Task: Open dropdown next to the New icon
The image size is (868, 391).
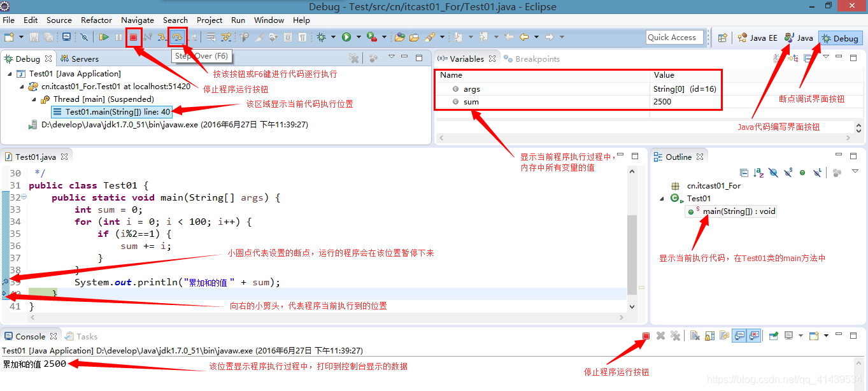Action: click(x=21, y=37)
